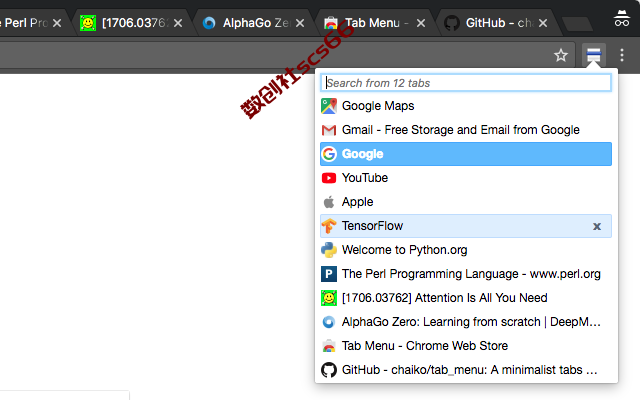
Task: Click the arXiv smiley favicon in list
Action: pos(329,298)
